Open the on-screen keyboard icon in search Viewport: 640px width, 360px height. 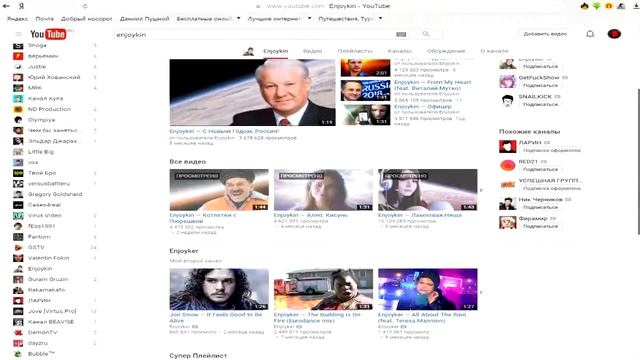coord(401,35)
